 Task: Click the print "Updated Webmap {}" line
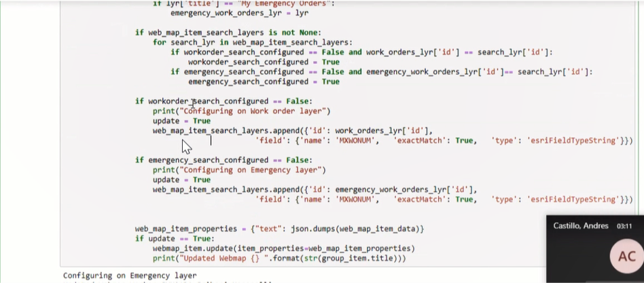279,259
